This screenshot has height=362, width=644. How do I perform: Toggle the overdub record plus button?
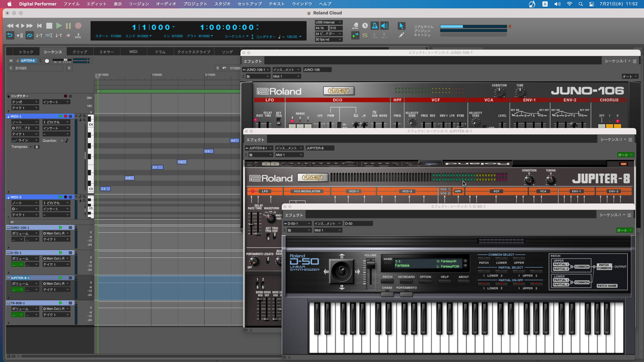point(68,35)
